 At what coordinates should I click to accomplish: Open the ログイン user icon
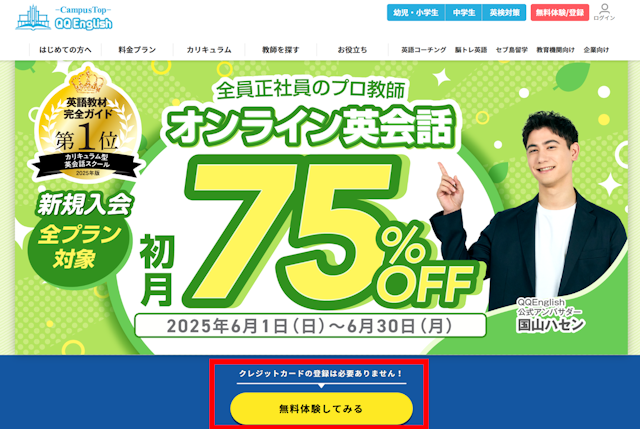click(604, 12)
